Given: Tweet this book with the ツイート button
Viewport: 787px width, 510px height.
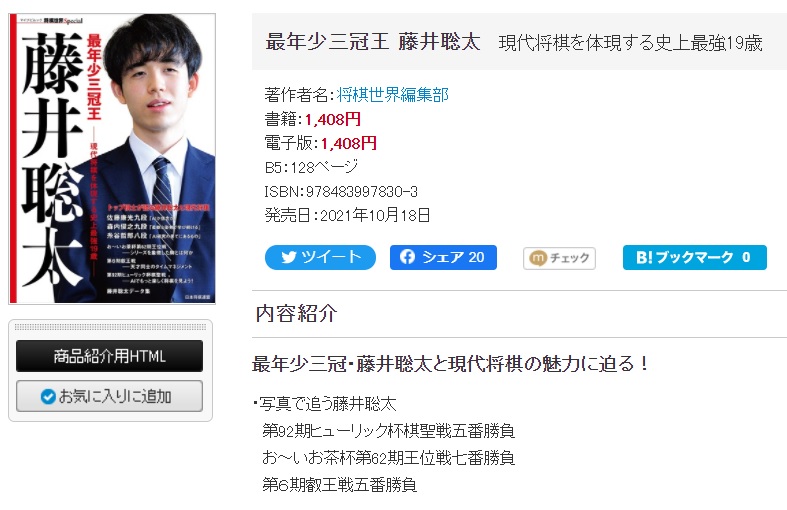Looking at the screenshot, I should click(320, 258).
